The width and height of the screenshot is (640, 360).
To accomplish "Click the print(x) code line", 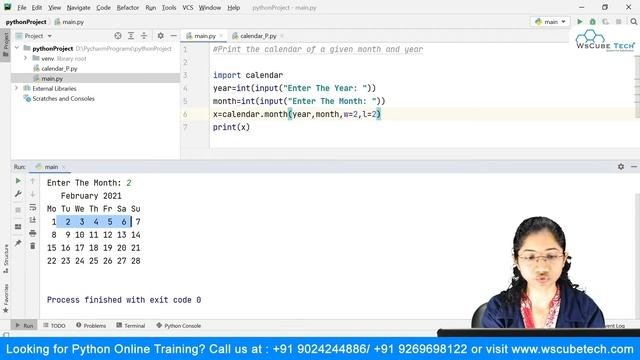I will 231,127.
